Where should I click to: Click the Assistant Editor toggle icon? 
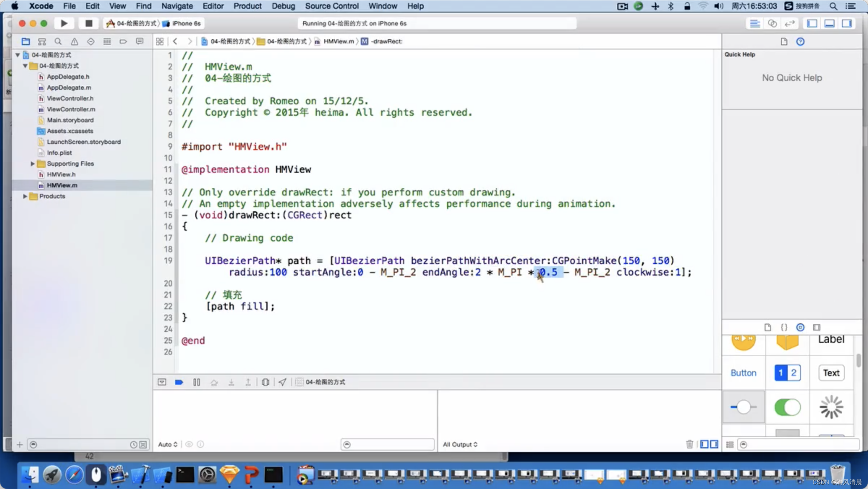(773, 23)
